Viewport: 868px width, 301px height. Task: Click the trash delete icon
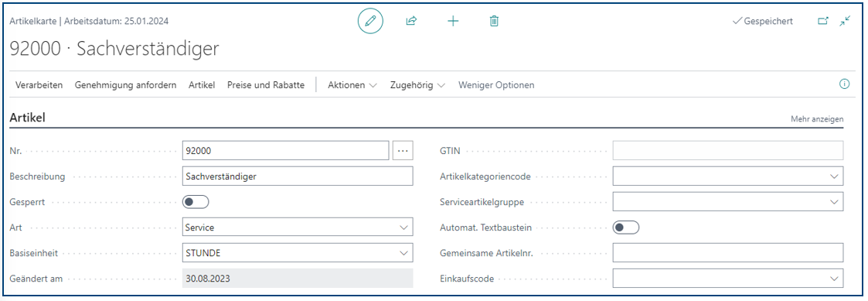[x=495, y=21]
